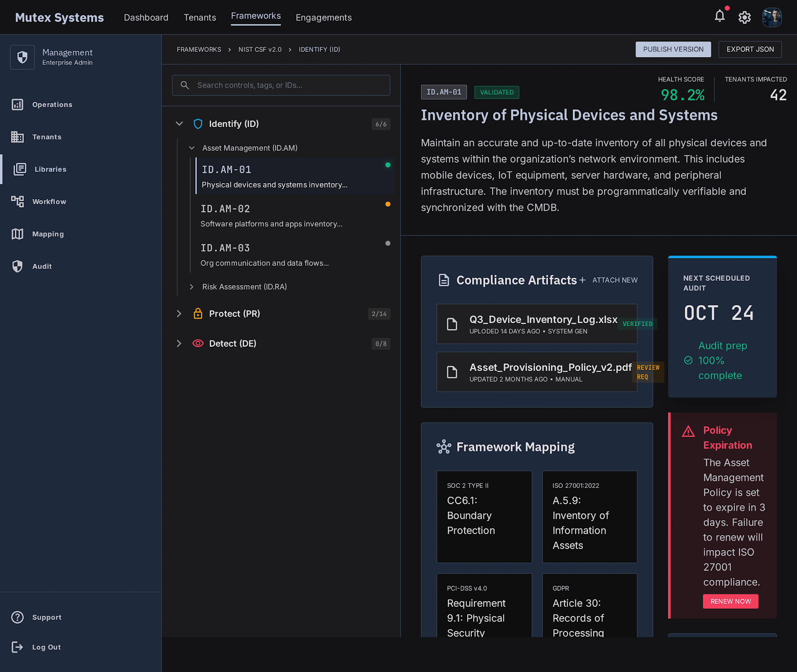Collapse the Identify (ID) section

point(179,123)
